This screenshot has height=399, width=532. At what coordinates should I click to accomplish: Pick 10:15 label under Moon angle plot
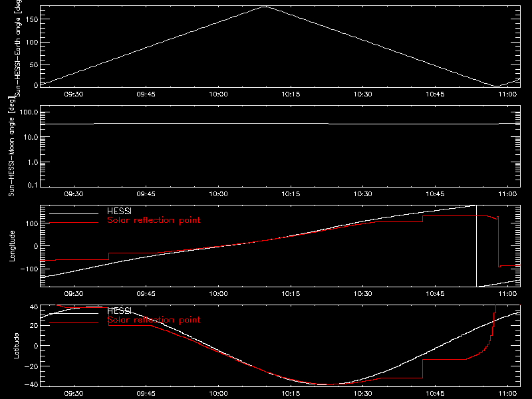point(291,194)
